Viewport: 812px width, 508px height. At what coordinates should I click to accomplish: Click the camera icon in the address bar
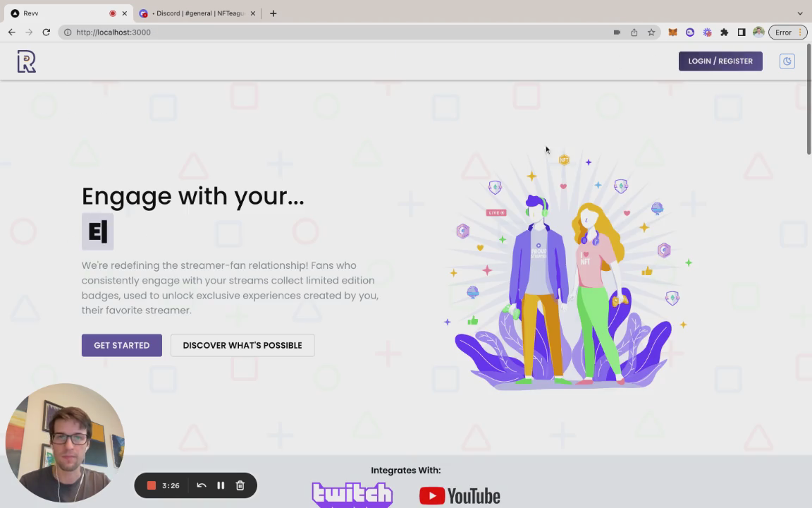pos(617,32)
